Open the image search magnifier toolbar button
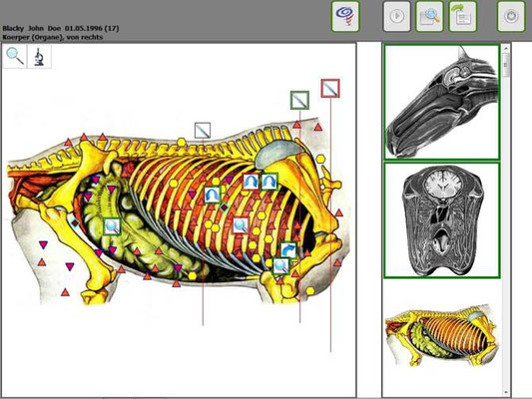532x399 pixels. tap(429, 16)
